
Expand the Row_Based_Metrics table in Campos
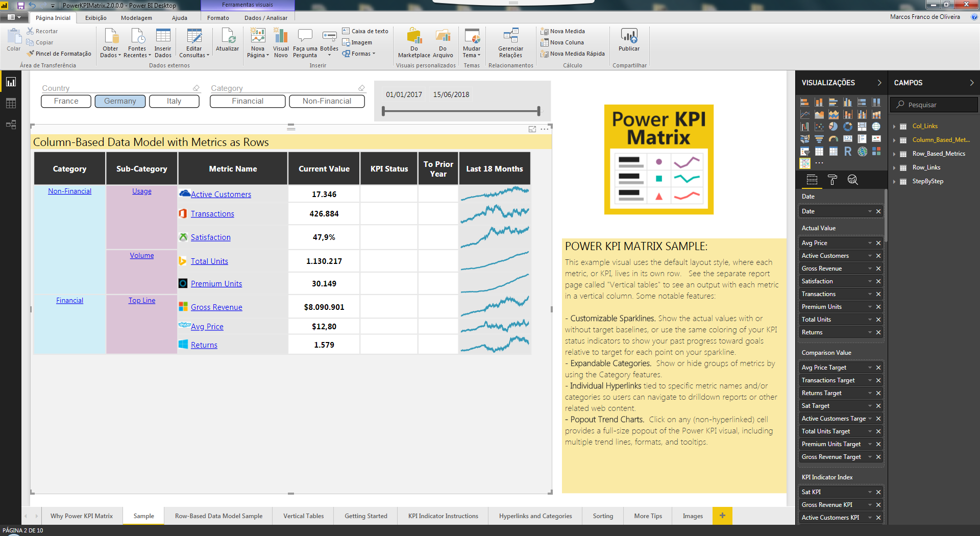pyautogui.click(x=894, y=154)
